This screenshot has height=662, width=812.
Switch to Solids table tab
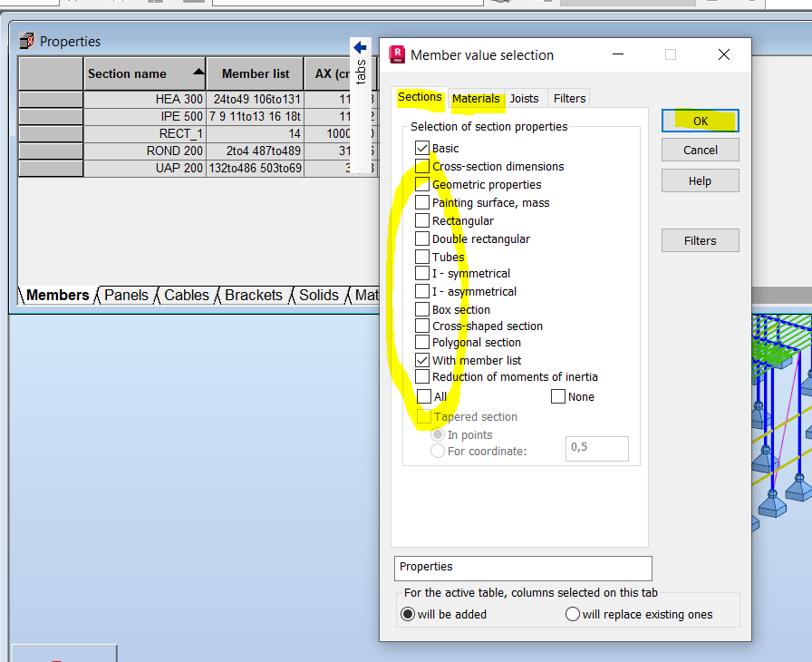pyautogui.click(x=318, y=295)
